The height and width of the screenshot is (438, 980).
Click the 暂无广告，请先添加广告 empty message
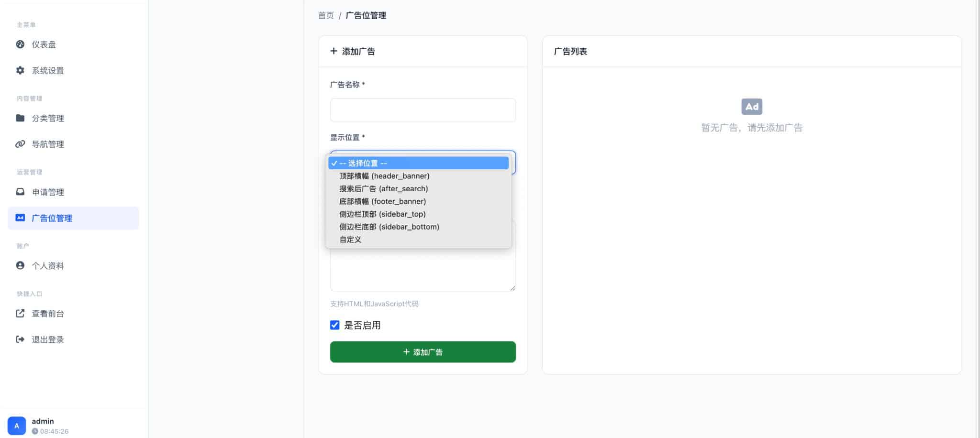tap(752, 128)
